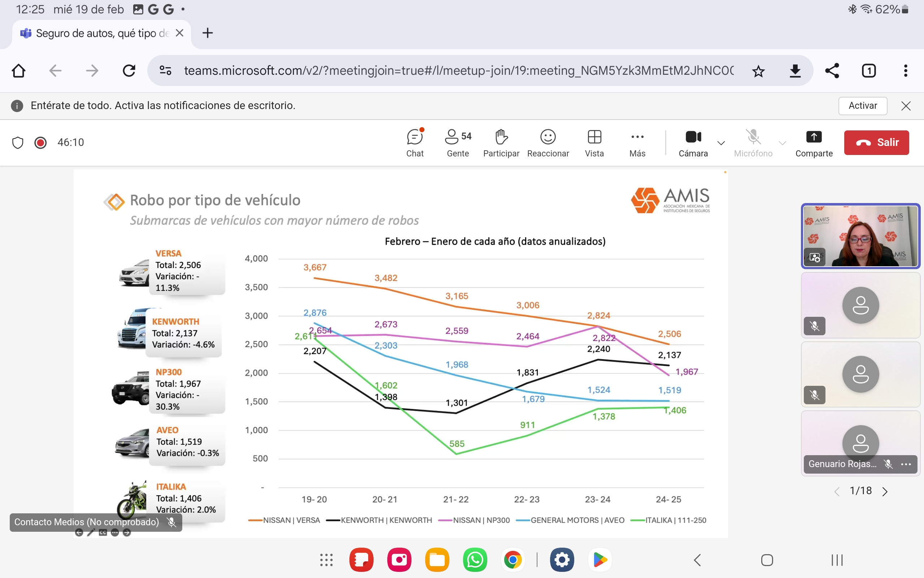Open the red notes app icon
924x578 pixels.
[x=361, y=560]
